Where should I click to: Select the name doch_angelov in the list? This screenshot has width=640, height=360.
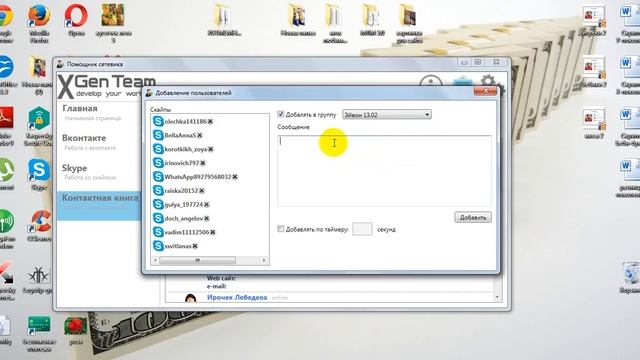point(184,219)
